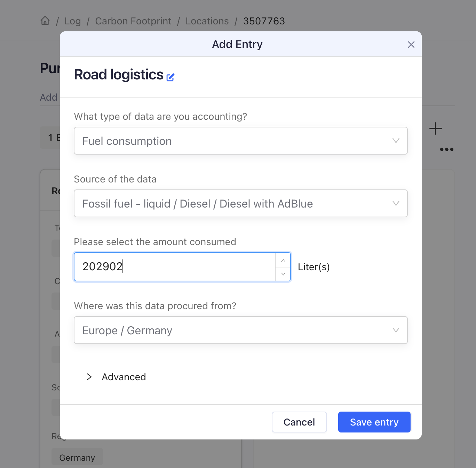Click the Save entry button
Image resolution: width=476 pixels, height=468 pixels.
[374, 422]
